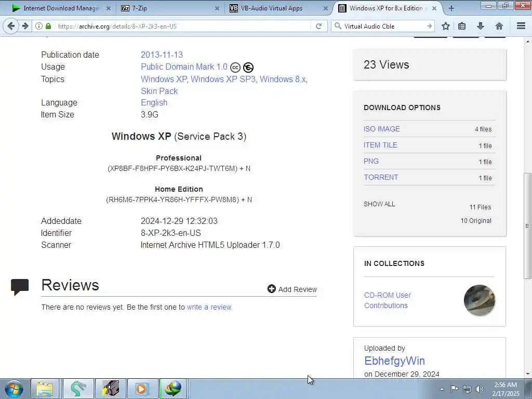Open the English language link
Screen dimensions: 532x399
[154, 102]
